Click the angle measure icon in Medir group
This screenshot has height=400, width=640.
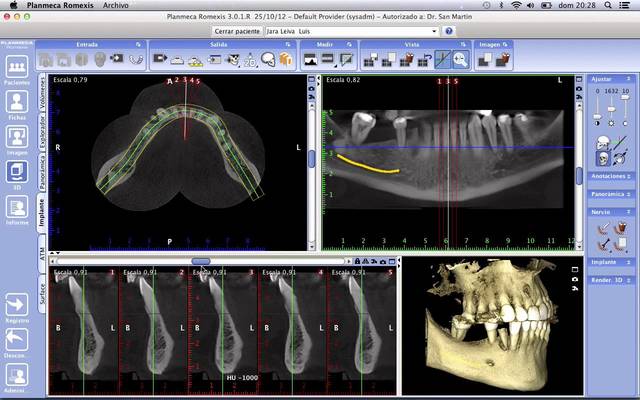(346, 60)
